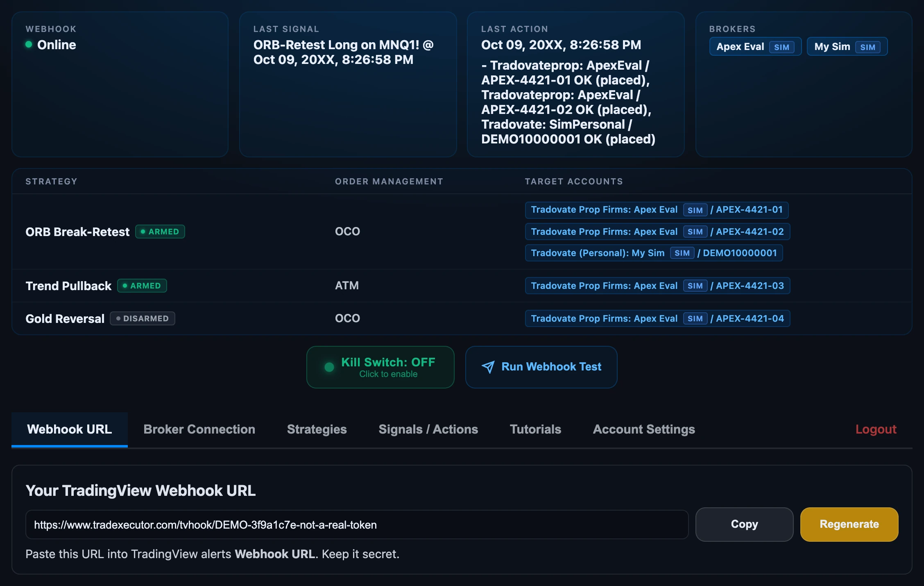Open the Strategies tab
This screenshot has width=924, height=586.
317,429
